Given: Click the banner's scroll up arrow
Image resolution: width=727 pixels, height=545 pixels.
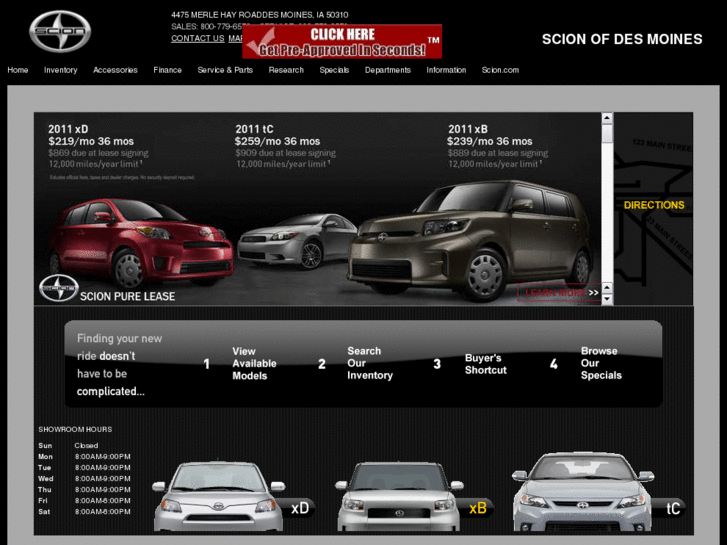Looking at the screenshot, I should coord(607,118).
